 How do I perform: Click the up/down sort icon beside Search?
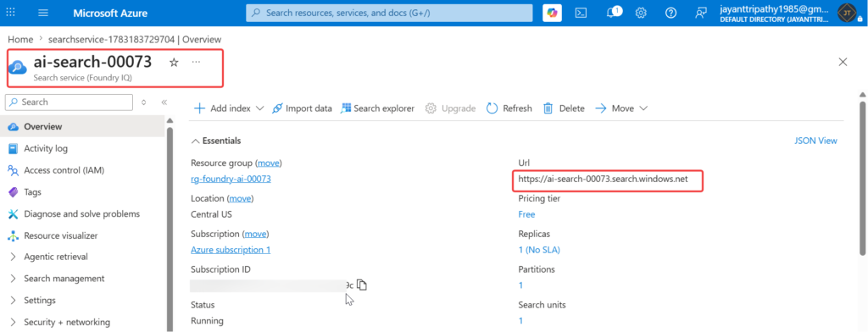pyautogui.click(x=144, y=102)
